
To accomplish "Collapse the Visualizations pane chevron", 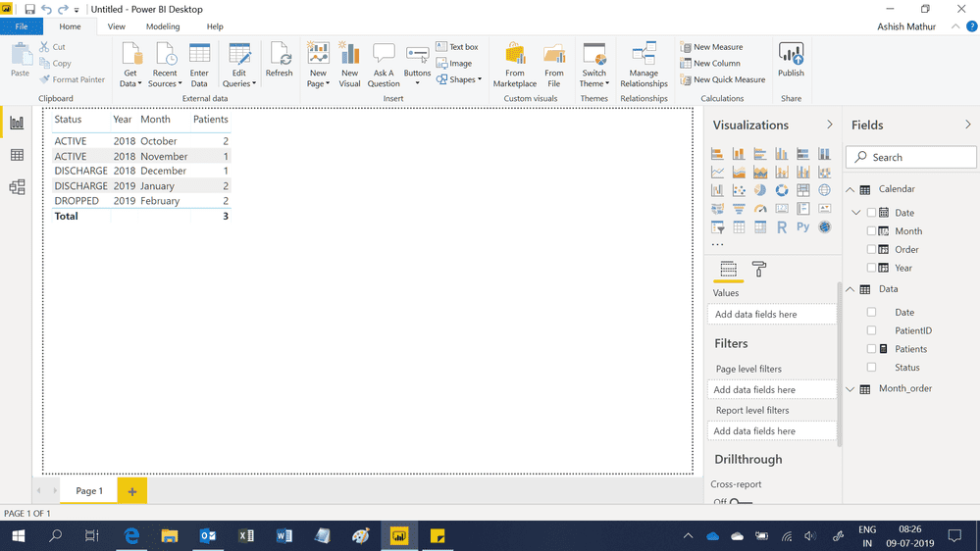I will point(829,125).
